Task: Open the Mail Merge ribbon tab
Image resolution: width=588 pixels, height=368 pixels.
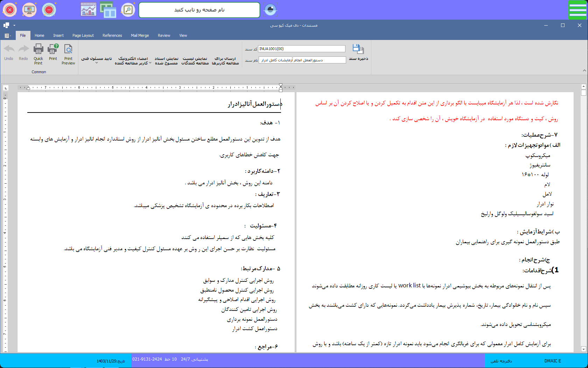Action: 140,35
